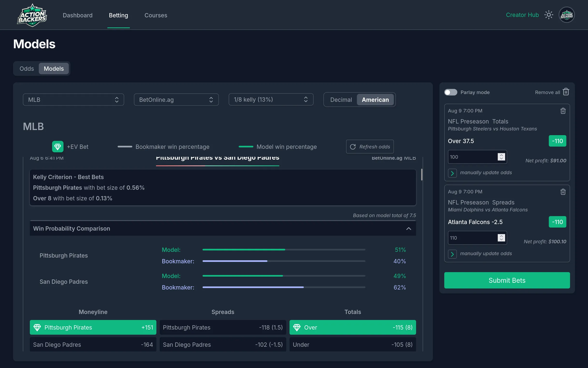Open the MLB league dropdown
This screenshot has height=368, width=588.
(73, 100)
